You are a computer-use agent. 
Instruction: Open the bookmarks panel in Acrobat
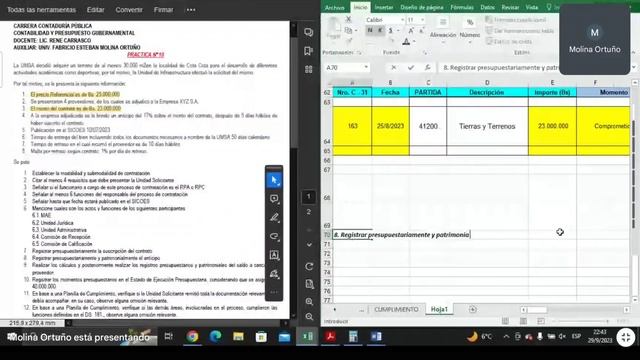coord(309,51)
